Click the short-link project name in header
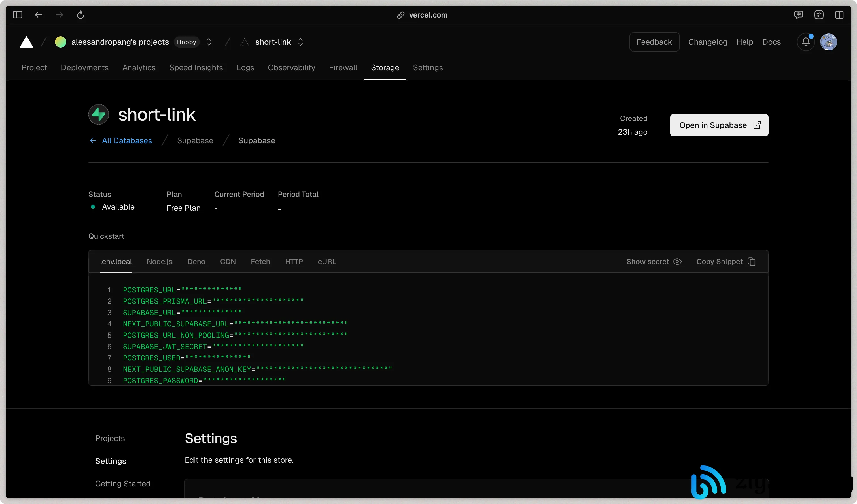 (x=273, y=42)
